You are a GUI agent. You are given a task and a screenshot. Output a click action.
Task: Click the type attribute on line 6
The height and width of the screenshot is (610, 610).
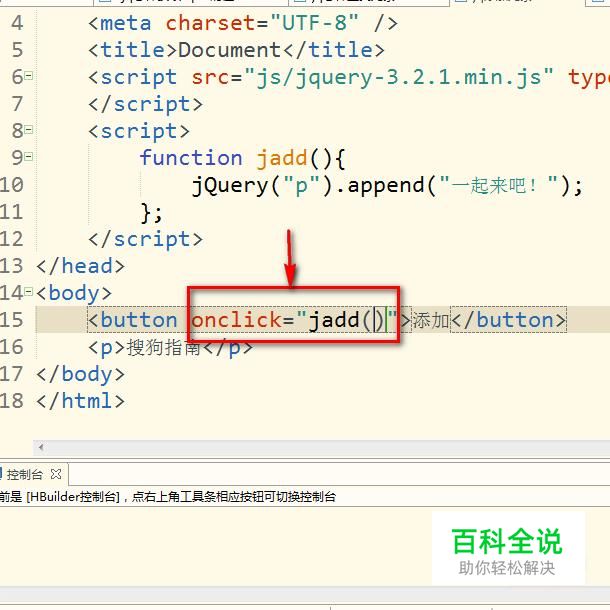588,78
